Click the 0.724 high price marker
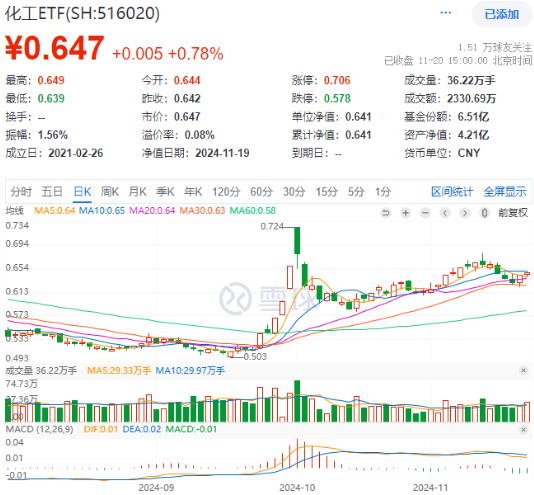 point(272,227)
